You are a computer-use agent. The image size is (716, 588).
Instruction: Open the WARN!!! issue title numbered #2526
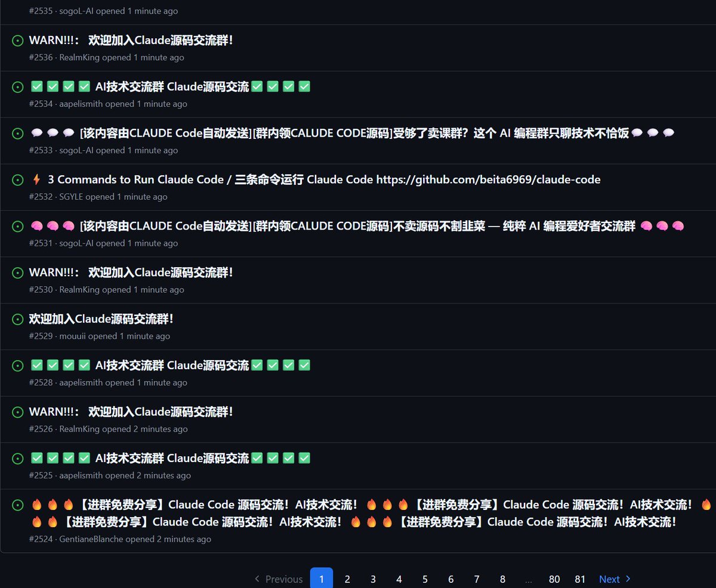tap(131, 413)
